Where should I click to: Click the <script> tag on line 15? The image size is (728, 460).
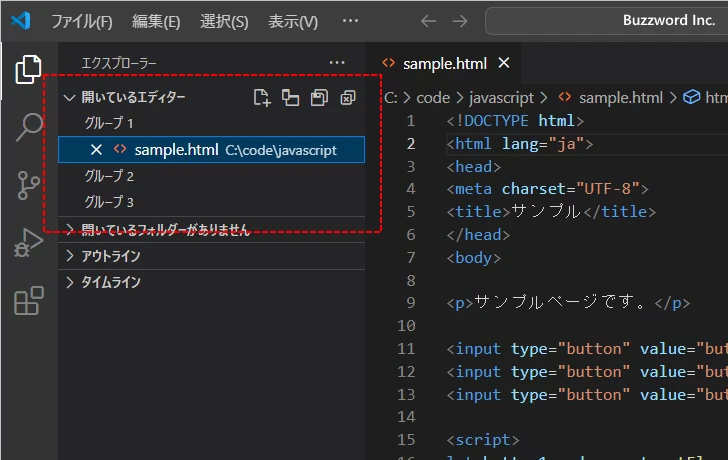[x=483, y=440]
